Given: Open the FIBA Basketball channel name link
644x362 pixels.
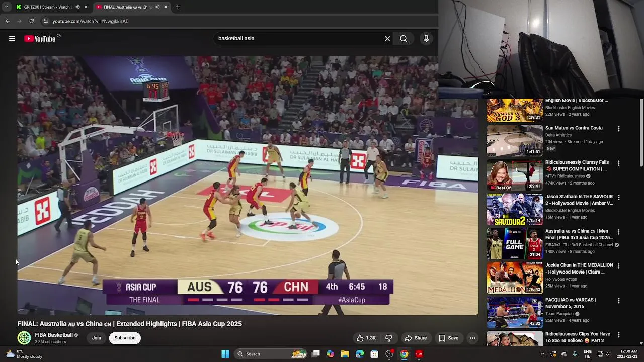Looking at the screenshot, I should coord(54,335).
